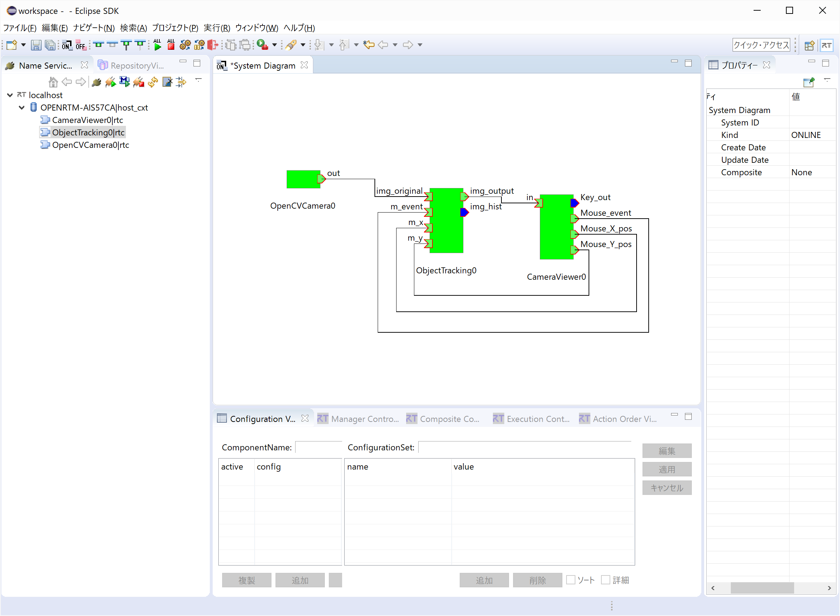Click Add Name Server plug icon
The height and width of the screenshot is (616, 840).
96,82
